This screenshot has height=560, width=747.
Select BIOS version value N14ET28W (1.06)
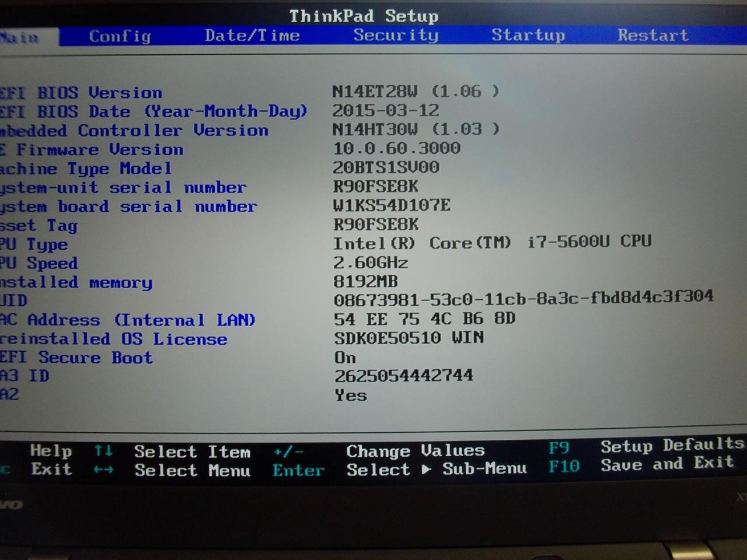click(x=416, y=91)
